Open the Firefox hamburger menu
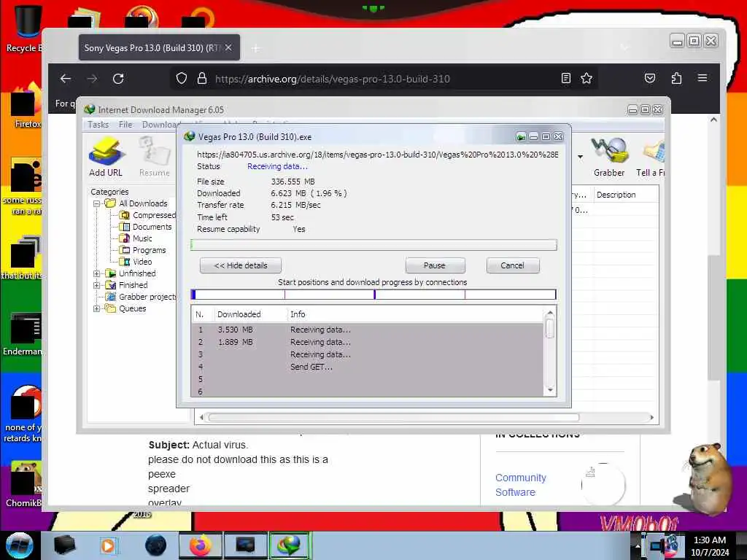Image resolution: width=747 pixels, height=560 pixels. pyautogui.click(x=703, y=78)
